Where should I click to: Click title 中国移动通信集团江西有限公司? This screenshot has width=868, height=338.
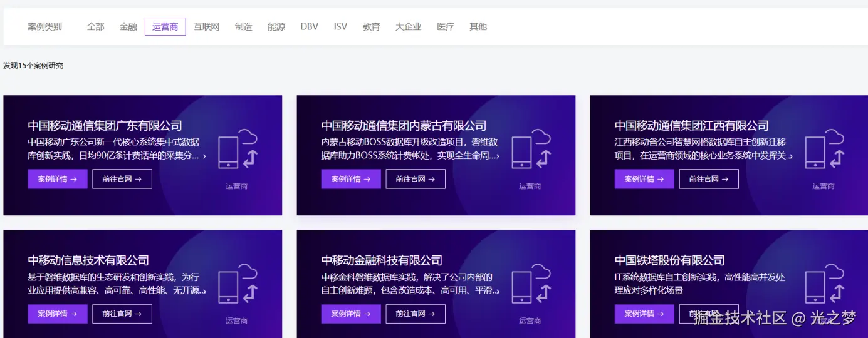pos(692,126)
